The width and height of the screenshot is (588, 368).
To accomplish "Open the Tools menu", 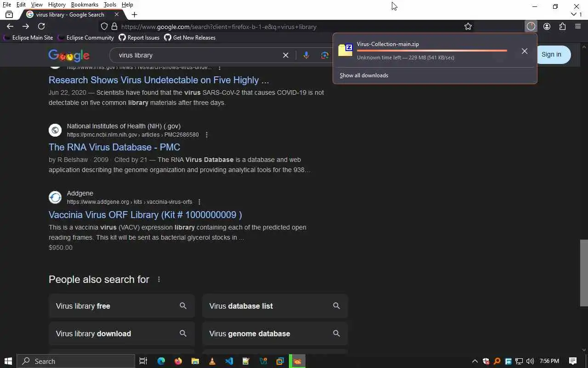I will [x=110, y=5].
